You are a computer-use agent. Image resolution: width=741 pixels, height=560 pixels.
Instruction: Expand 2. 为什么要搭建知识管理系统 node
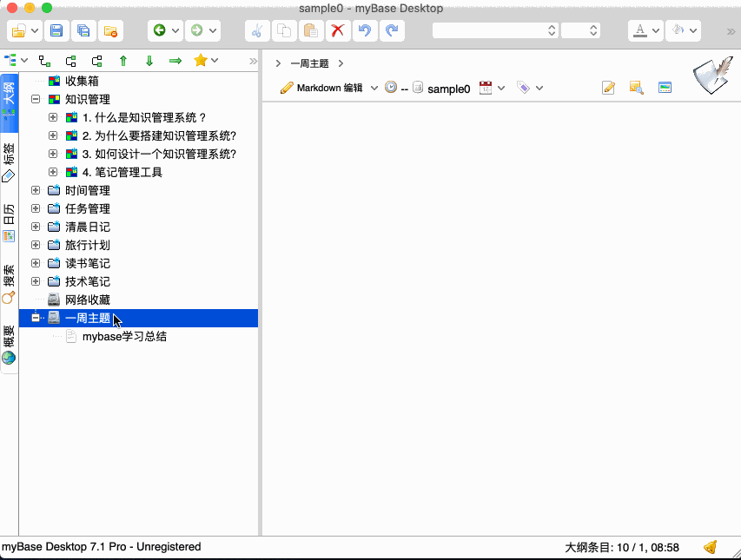pos(53,135)
